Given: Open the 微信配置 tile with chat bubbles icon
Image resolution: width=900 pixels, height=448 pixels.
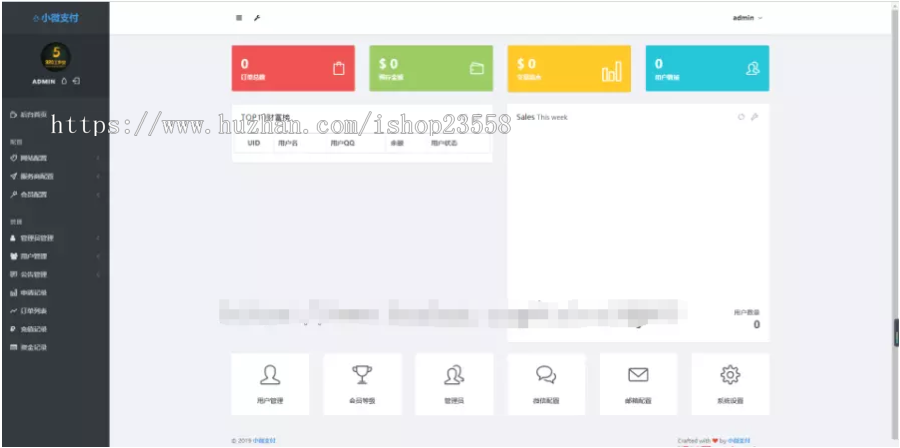Looking at the screenshot, I should click(x=546, y=384).
